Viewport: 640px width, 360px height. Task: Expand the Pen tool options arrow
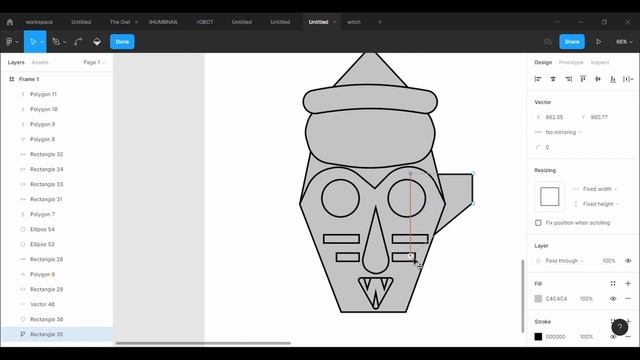click(x=64, y=42)
